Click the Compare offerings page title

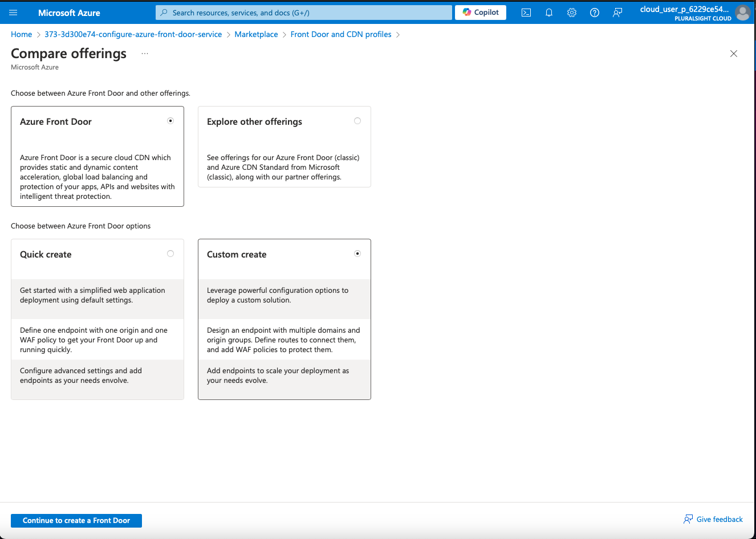69,54
